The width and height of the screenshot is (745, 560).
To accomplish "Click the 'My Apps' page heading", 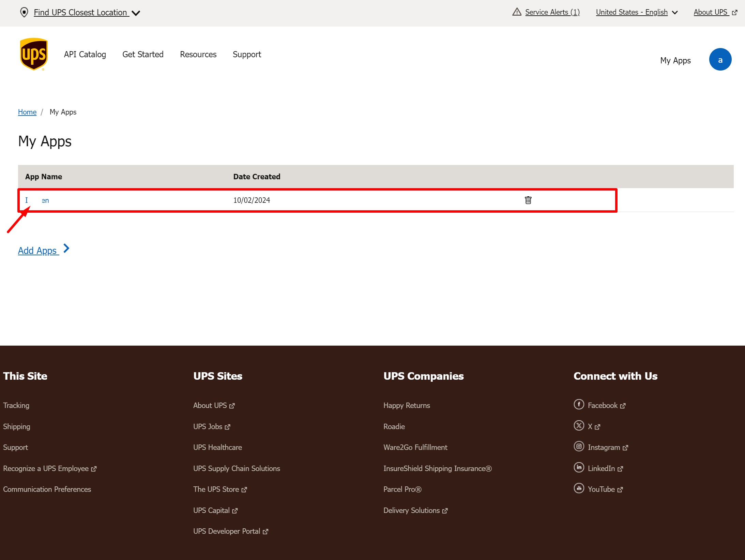I will (45, 141).
